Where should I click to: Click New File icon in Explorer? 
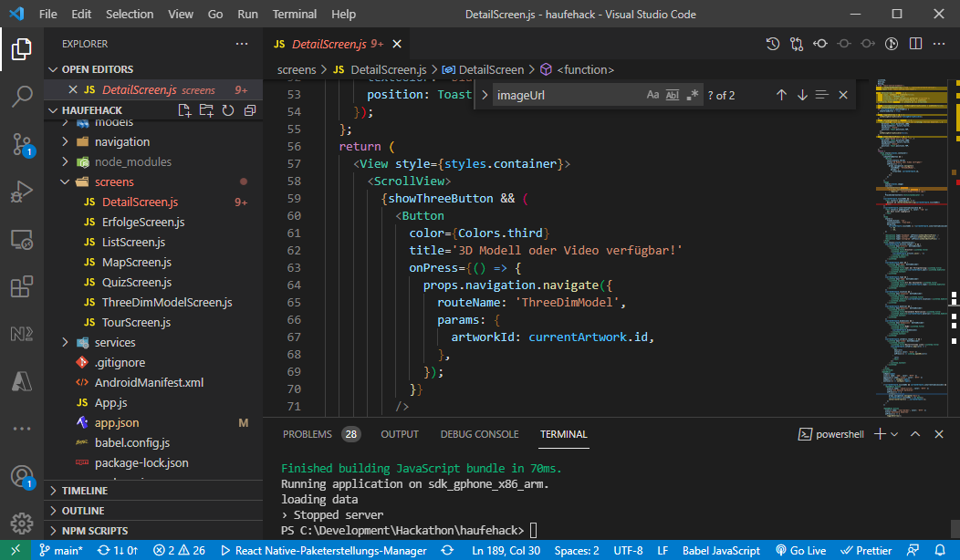(184, 110)
